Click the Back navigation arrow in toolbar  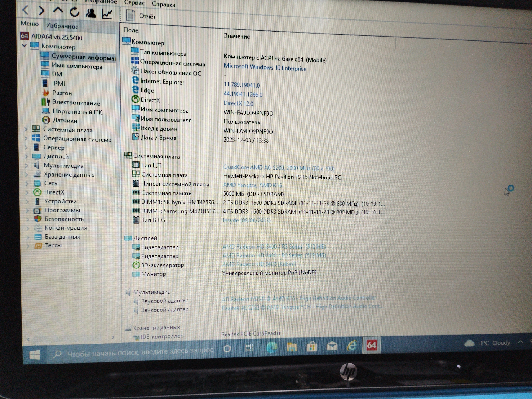[x=25, y=10]
